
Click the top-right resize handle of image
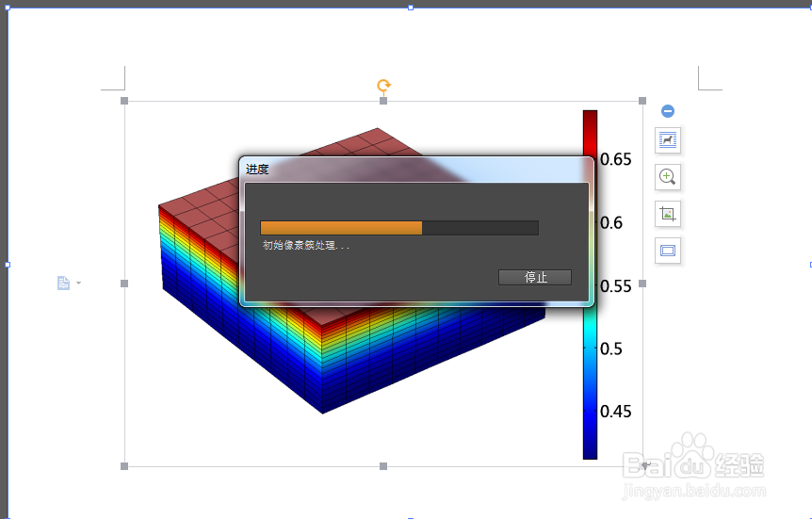point(642,101)
